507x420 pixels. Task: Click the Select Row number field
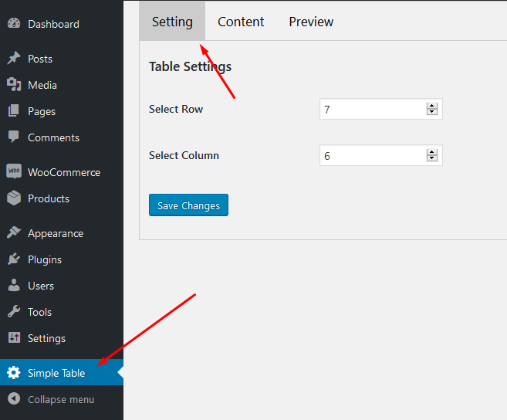pos(381,109)
